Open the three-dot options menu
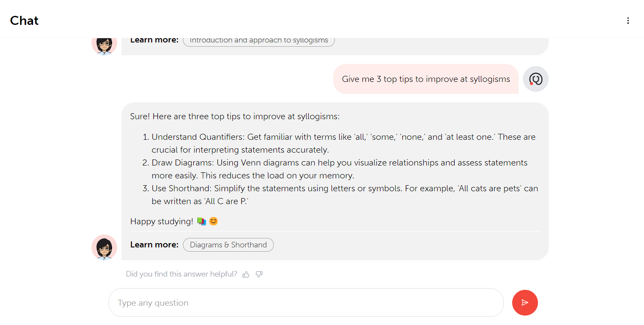 point(628,21)
